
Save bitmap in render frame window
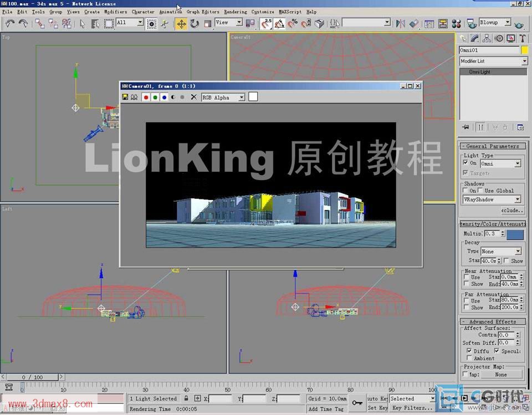point(125,97)
